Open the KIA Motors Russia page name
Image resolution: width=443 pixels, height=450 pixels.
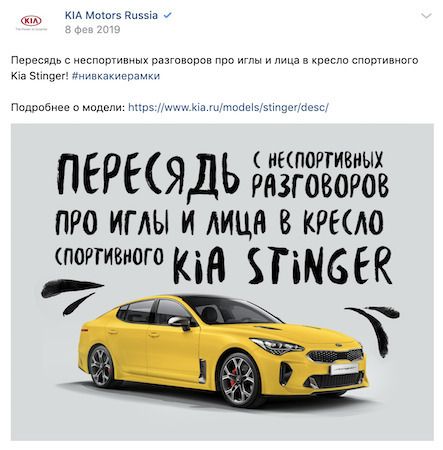111,15
